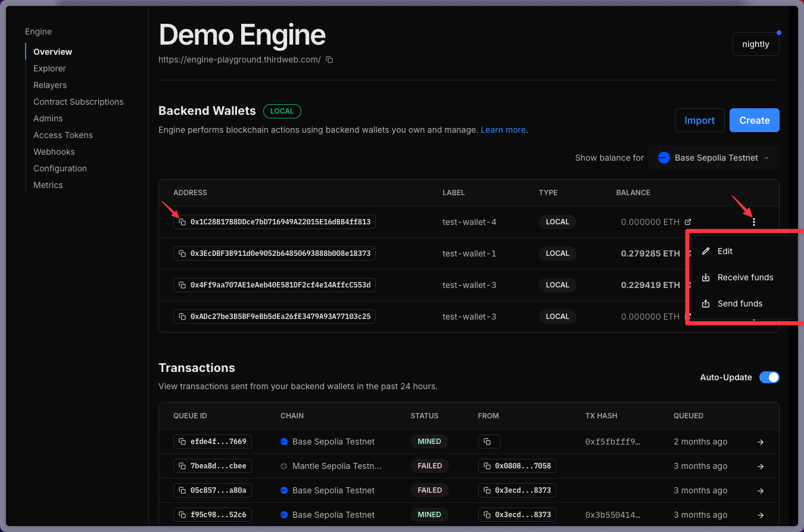The image size is (804, 532).
Task: Copy queue ID 05c857...a80a
Action: tap(182, 490)
